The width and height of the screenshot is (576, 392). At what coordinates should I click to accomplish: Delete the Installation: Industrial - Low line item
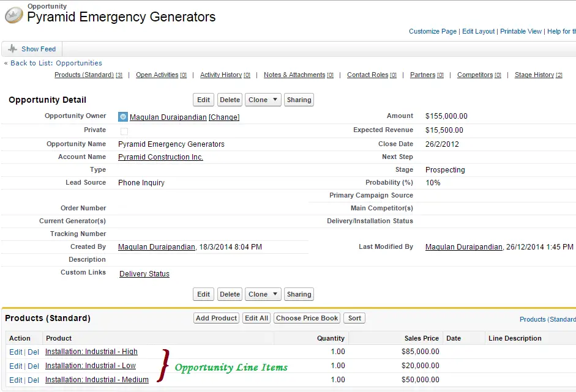click(34, 366)
